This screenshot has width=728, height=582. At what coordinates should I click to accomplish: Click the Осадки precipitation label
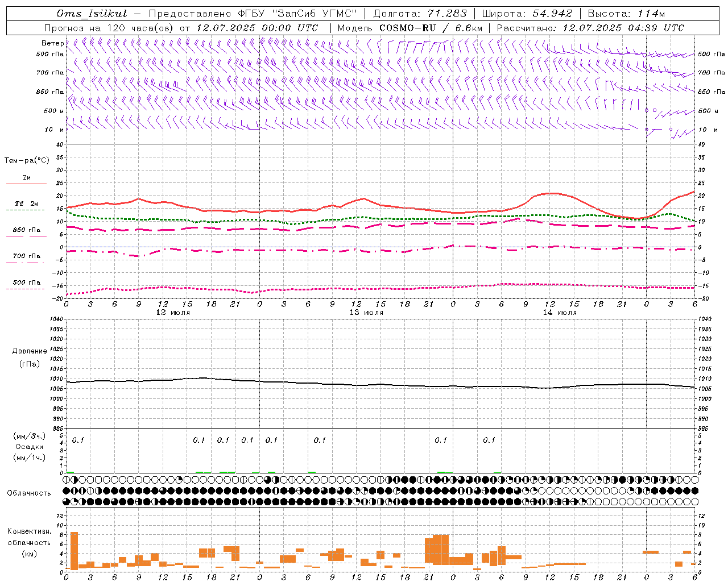click(x=30, y=447)
